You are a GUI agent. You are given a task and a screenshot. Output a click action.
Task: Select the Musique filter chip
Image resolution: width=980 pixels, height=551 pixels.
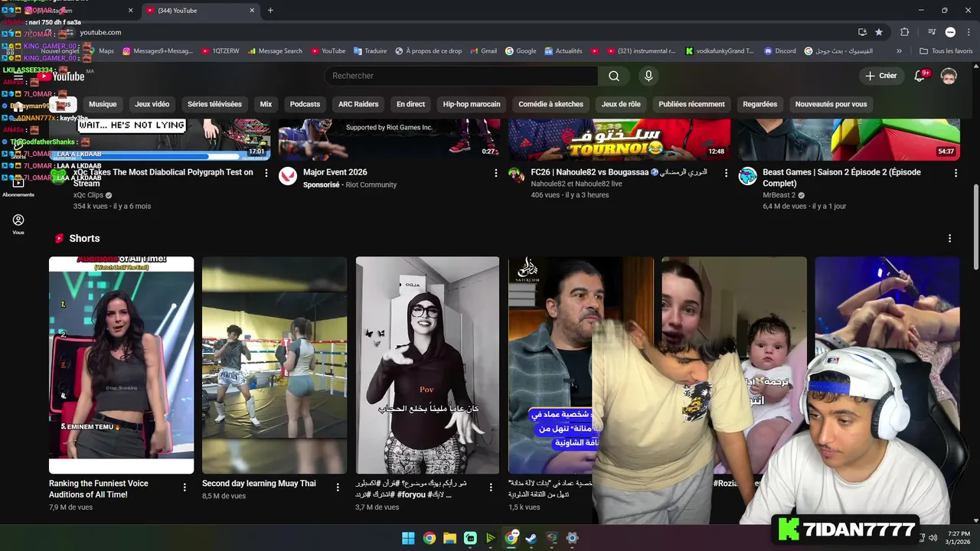[x=103, y=104]
